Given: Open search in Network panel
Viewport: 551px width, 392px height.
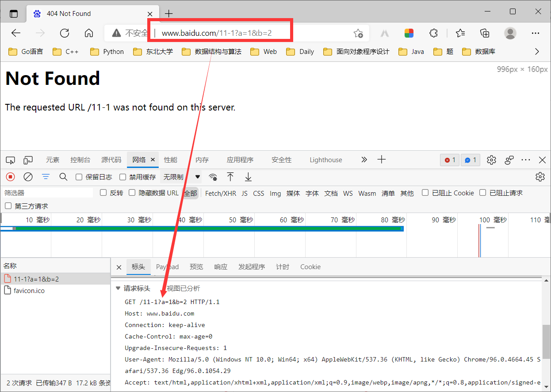Looking at the screenshot, I should point(63,177).
